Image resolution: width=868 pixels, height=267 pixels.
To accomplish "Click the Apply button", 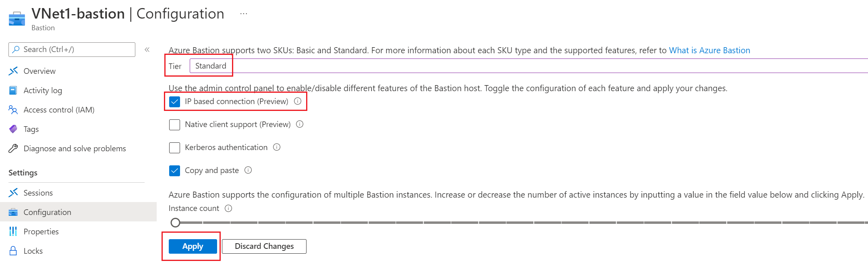I will tap(193, 246).
